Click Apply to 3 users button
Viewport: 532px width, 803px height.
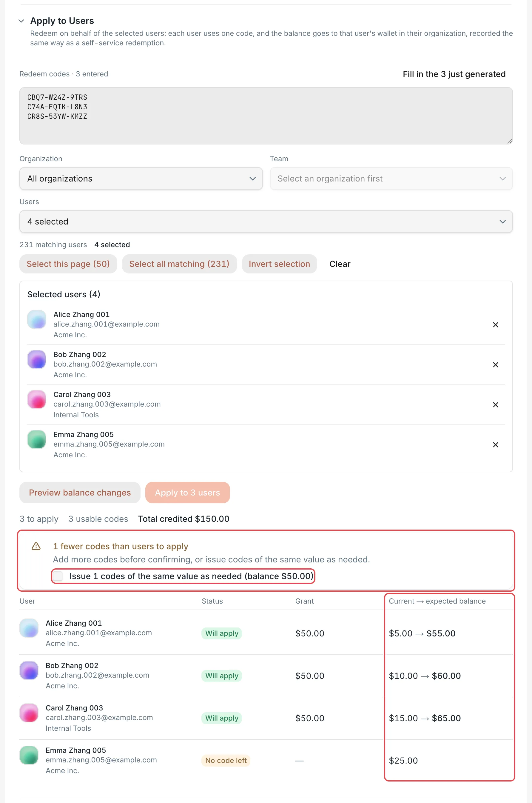tap(187, 493)
